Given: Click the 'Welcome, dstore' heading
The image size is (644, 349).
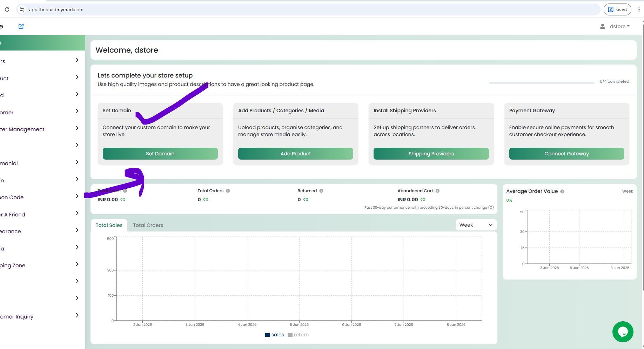Looking at the screenshot, I should [x=127, y=50].
